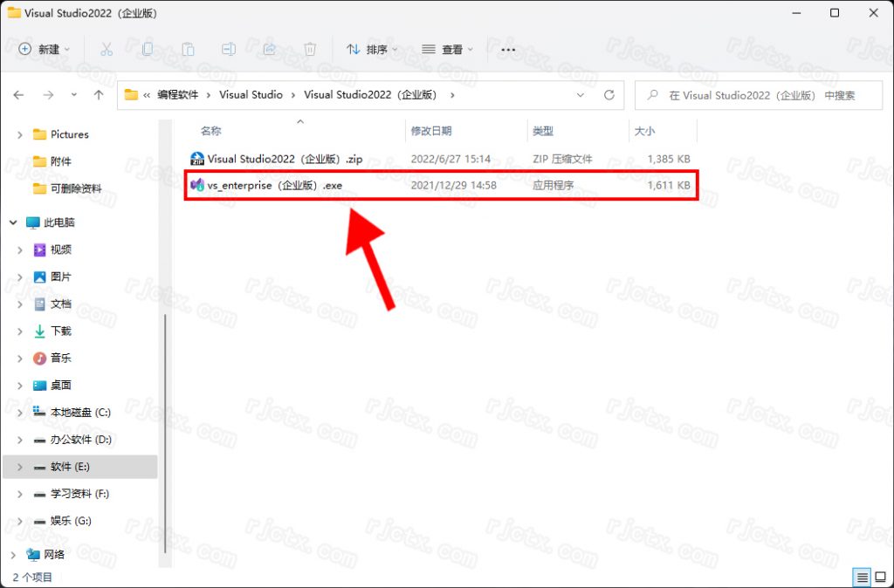Click the Refresh button beside address bar

point(609,95)
